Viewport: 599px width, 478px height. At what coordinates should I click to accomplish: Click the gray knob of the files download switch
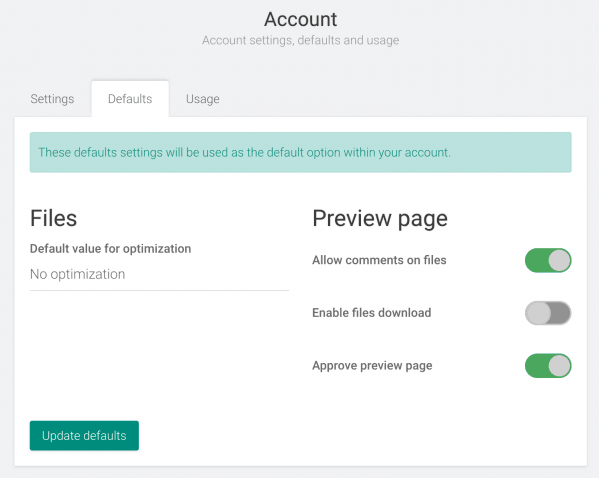[x=538, y=313]
